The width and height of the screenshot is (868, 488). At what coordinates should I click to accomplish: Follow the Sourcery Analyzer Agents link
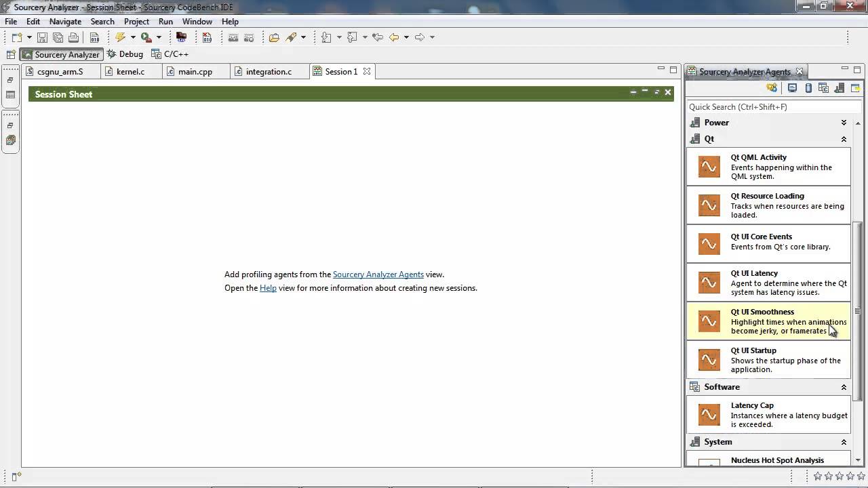coord(378,274)
